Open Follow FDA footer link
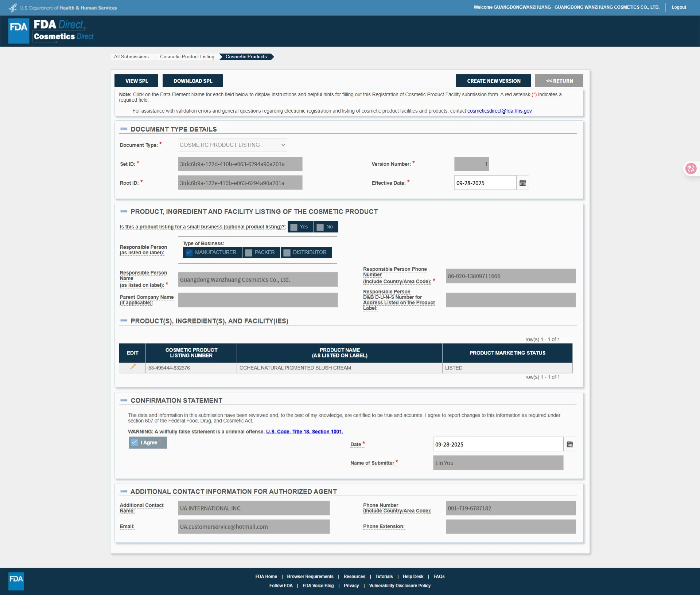 [281, 586]
